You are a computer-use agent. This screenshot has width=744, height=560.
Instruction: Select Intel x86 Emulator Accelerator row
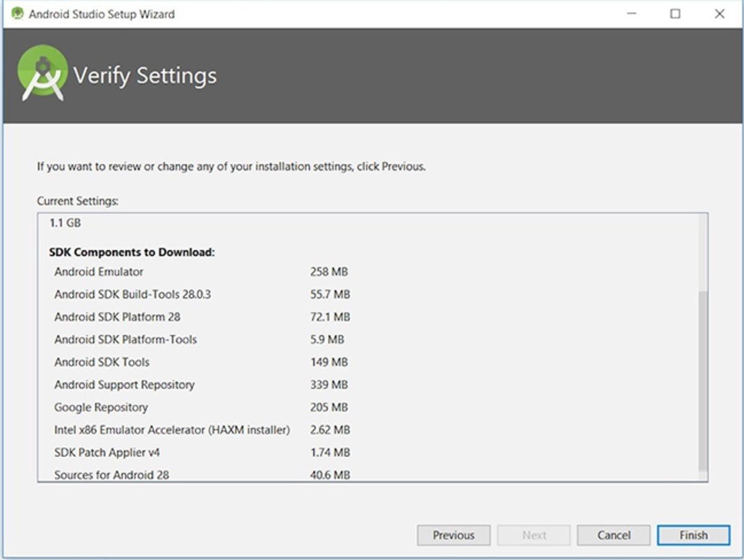point(172,430)
